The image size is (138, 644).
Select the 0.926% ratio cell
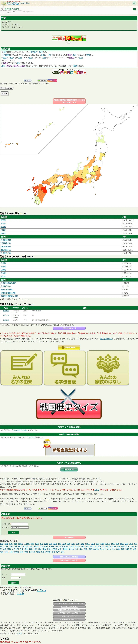tap(130, 283)
